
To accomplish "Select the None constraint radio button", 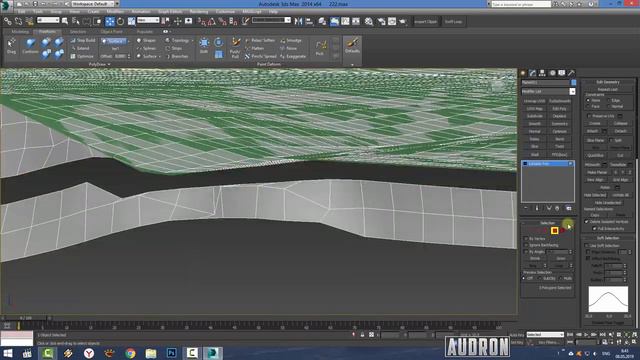I will (x=588, y=100).
